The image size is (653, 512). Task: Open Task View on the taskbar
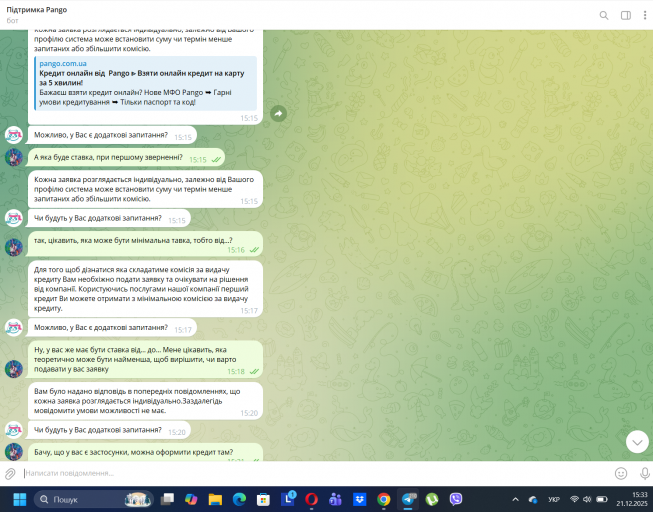(167, 499)
